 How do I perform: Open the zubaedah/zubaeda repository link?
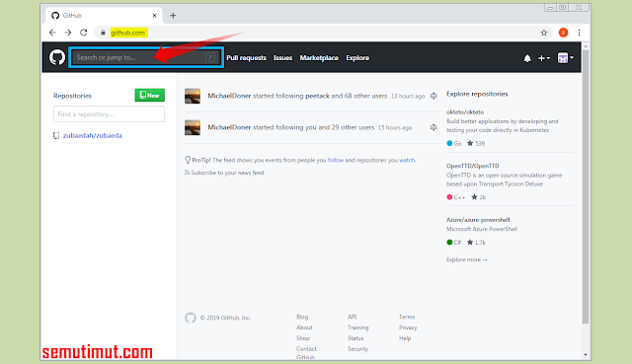click(x=92, y=135)
